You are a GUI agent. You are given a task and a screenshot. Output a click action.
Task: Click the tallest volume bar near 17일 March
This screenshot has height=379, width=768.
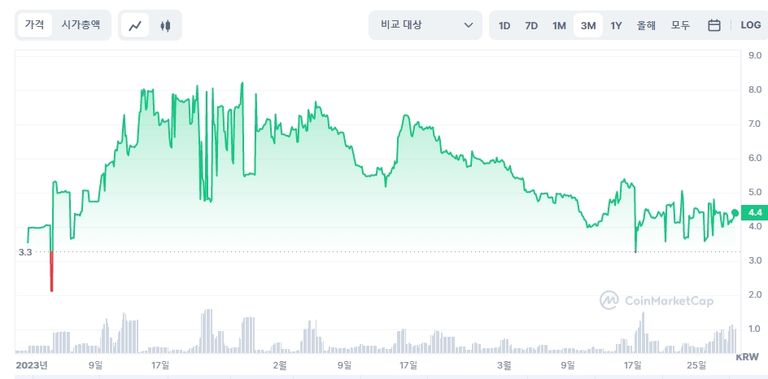(643, 333)
